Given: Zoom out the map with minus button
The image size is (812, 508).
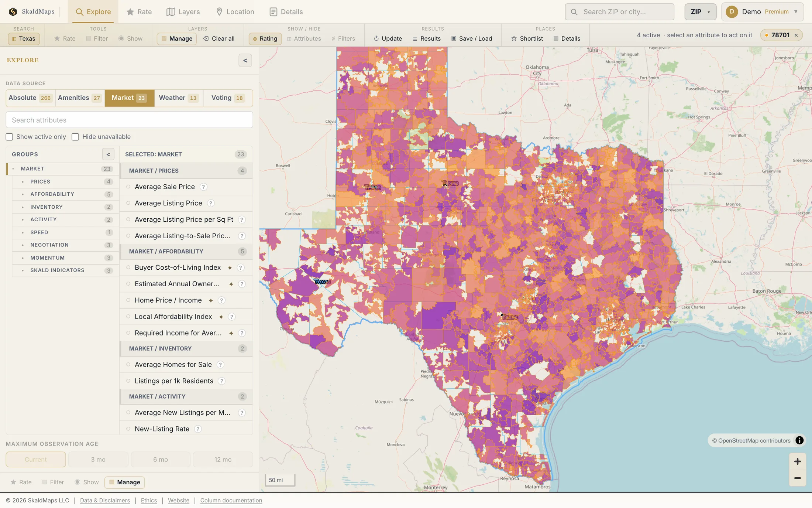Looking at the screenshot, I should (x=797, y=478).
